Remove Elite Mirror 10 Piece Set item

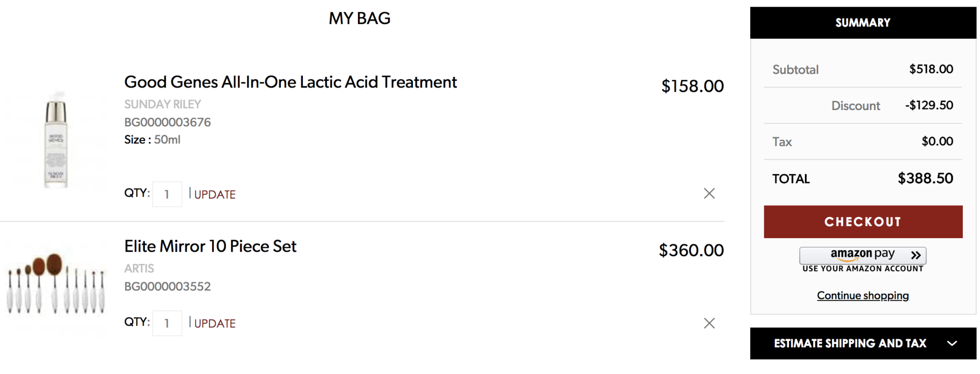tap(709, 323)
